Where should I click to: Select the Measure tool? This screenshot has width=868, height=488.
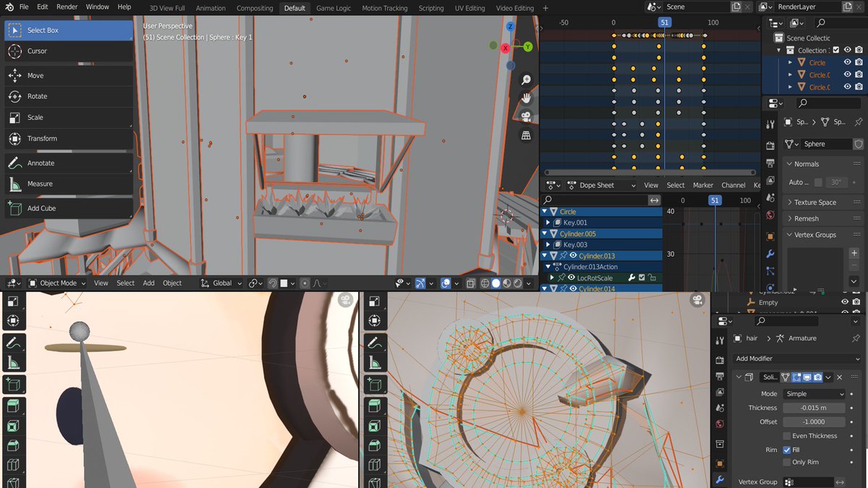[x=69, y=184]
